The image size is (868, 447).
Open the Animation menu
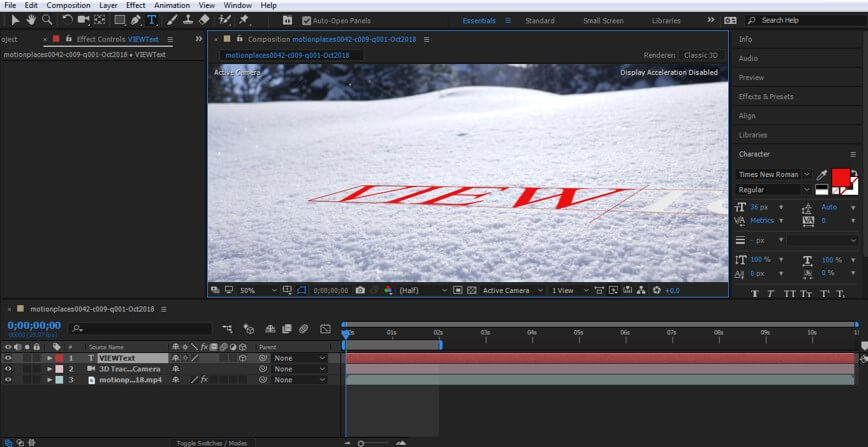pyautogui.click(x=172, y=5)
